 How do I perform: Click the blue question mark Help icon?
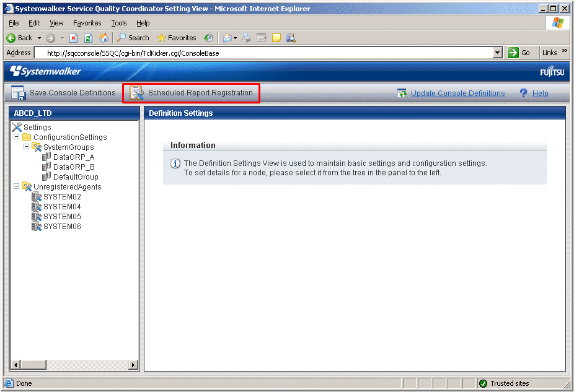click(524, 93)
